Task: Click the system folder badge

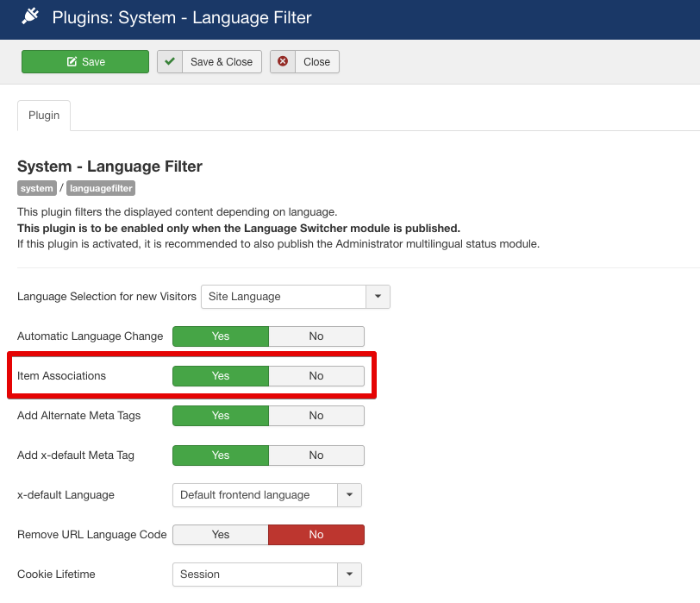Action: [x=37, y=188]
